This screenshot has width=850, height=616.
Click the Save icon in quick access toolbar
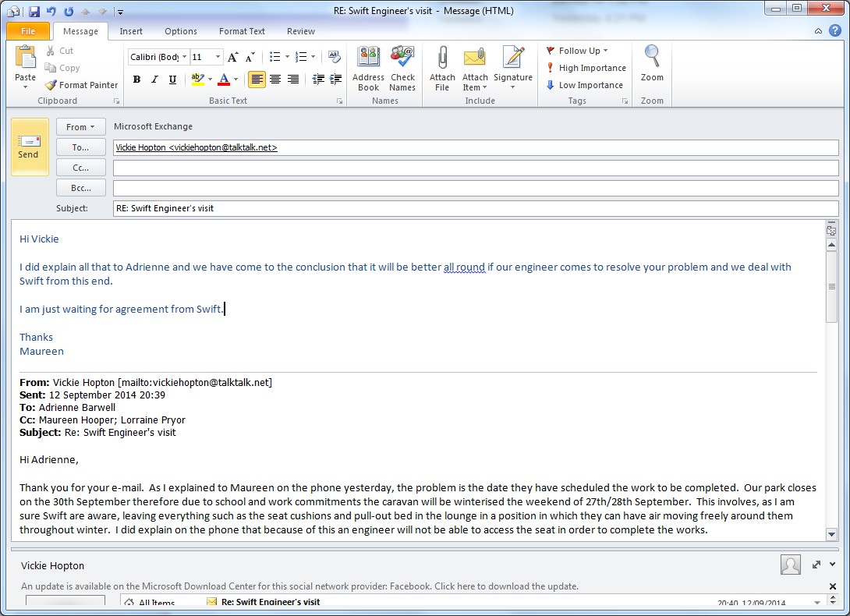click(x=34, y=12)
